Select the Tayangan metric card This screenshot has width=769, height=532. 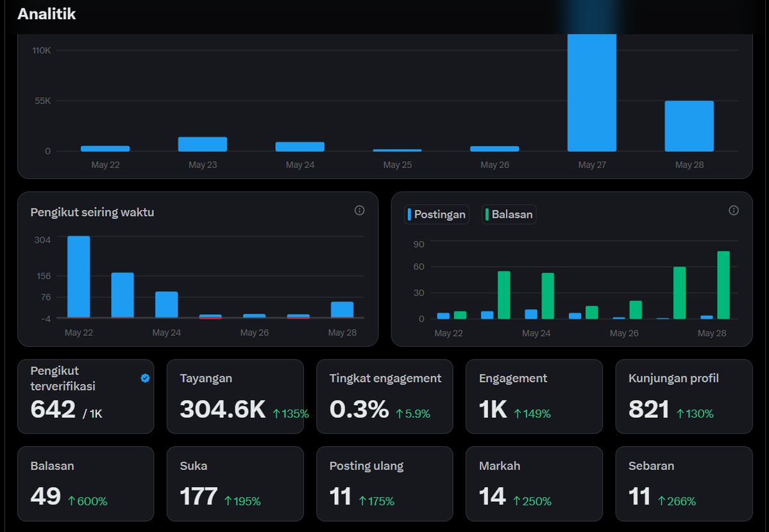point(235,397)
